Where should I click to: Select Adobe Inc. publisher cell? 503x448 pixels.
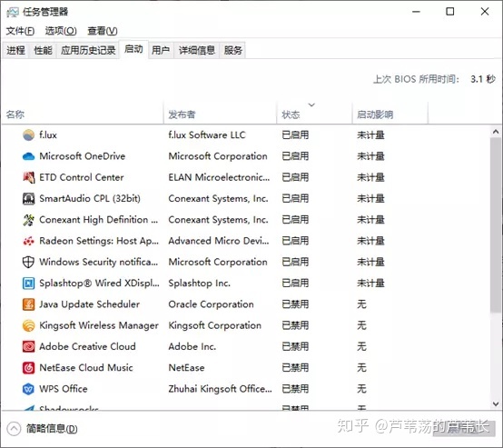coord(192,346)
